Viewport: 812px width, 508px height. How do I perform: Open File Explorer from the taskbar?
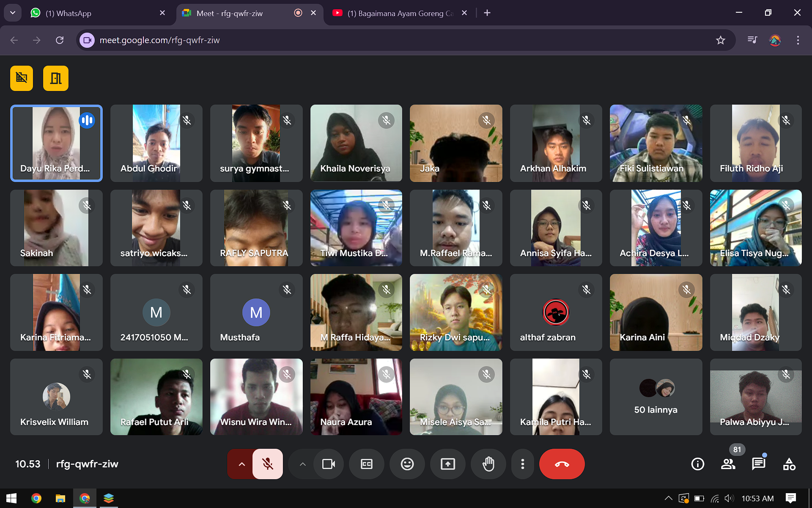(60, 498)
